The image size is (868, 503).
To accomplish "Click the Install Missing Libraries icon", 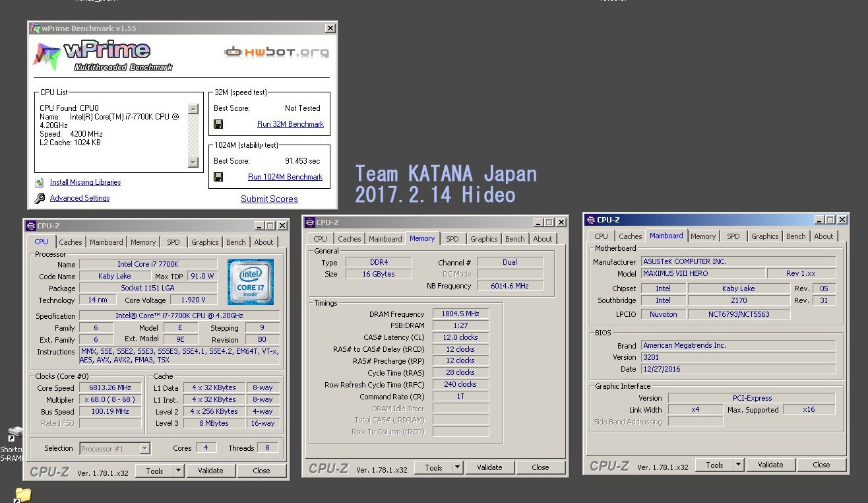I will (x=40, y=182).
